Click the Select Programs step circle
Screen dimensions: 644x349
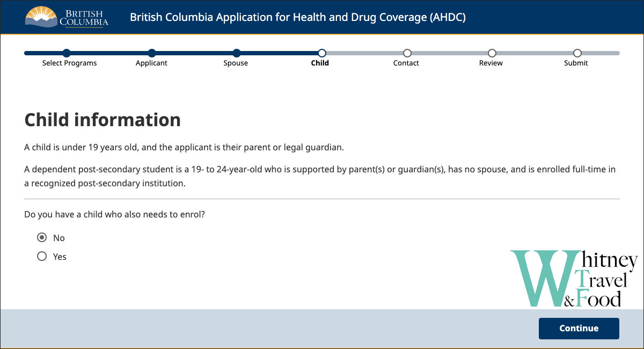coord(67,53)
